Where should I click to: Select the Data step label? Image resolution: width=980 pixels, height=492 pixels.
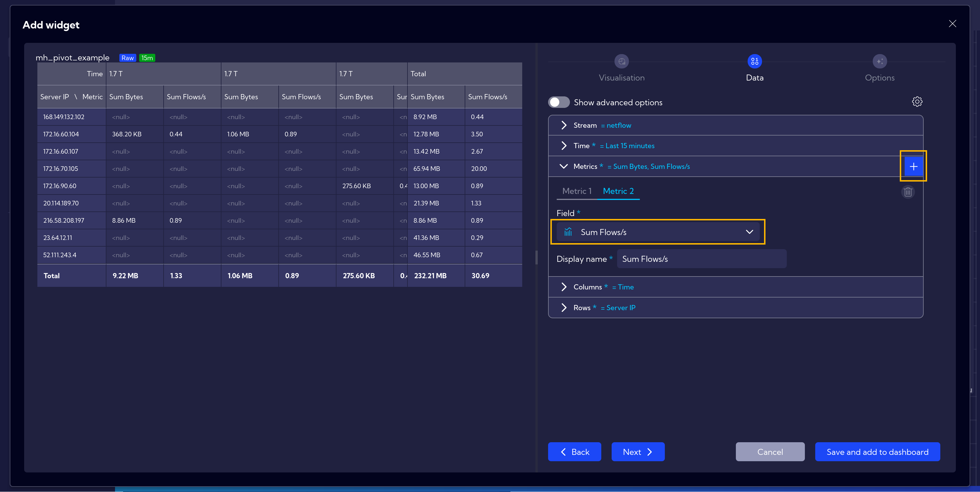coord(754,78)
